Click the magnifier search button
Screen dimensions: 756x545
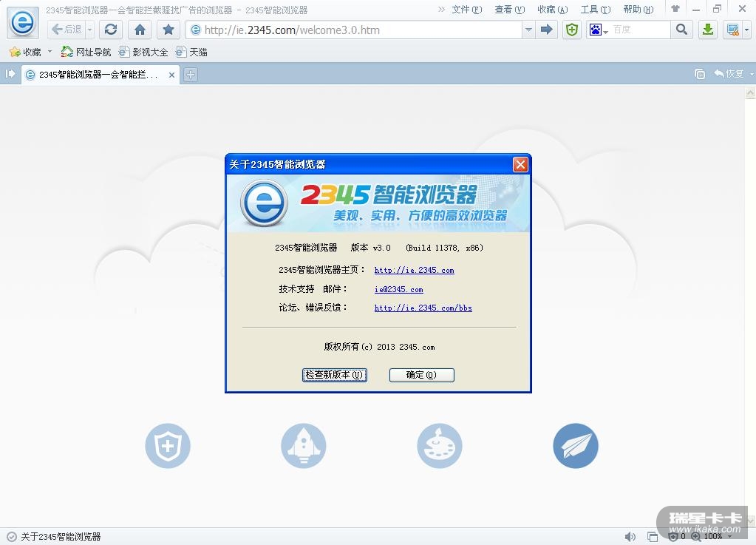tap(682, 30)
